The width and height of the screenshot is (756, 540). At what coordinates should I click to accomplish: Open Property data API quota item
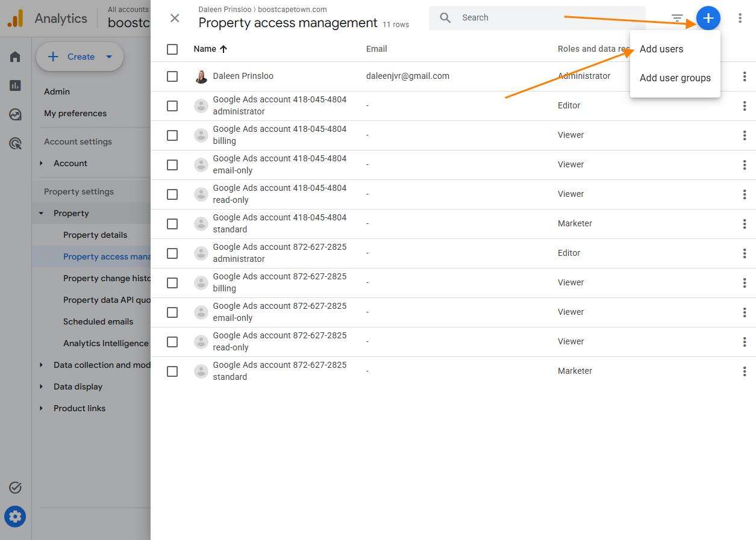pos(107,300)
